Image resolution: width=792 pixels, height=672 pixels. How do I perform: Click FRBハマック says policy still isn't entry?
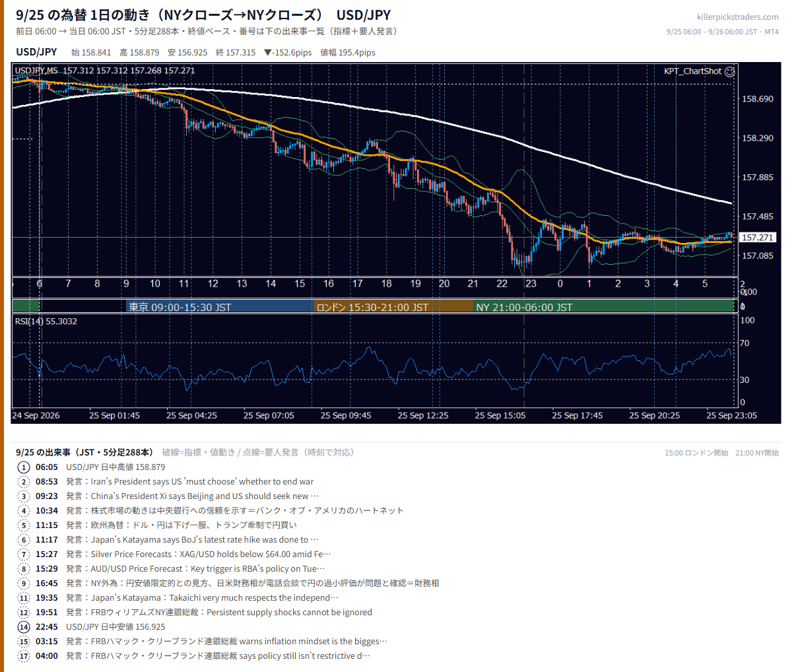[218, 656]
